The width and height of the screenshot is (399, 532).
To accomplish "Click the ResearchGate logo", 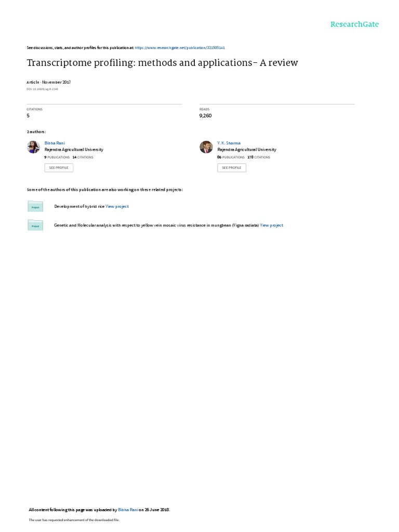I will point(354,24).
